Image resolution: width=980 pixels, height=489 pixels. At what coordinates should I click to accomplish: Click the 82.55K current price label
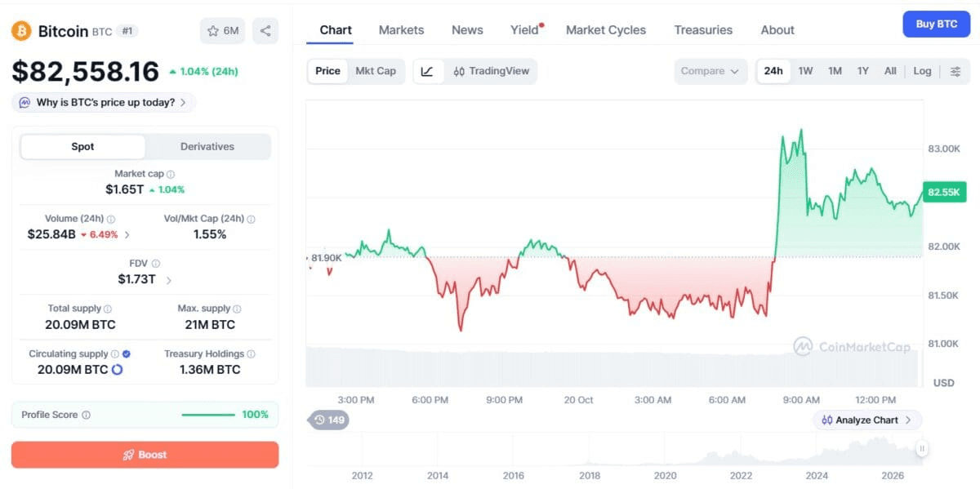tap(944, 193)
